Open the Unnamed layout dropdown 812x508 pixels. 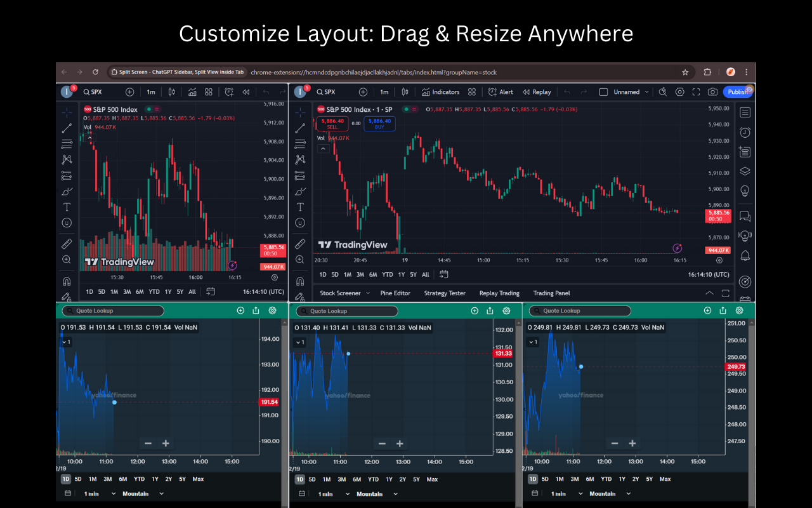pyautogui.click(x=632, y=92)
